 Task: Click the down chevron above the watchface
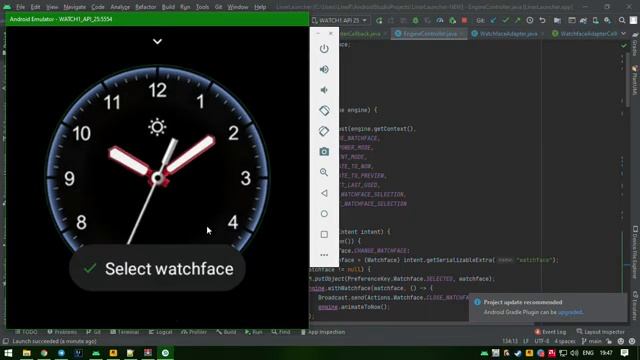(x=157, y=41)
